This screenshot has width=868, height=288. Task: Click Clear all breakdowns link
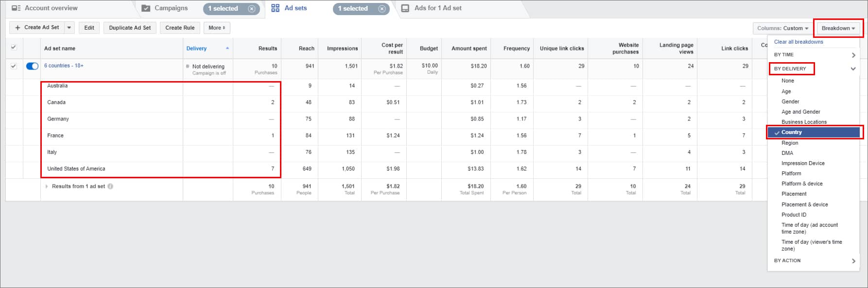pyautogui.click(x=799, y=42)
